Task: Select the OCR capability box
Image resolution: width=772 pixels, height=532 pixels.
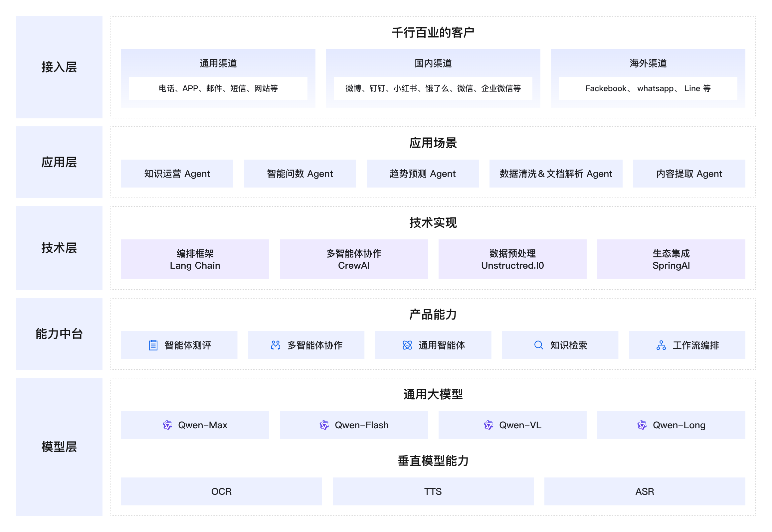Action: [x=221, y=491]
